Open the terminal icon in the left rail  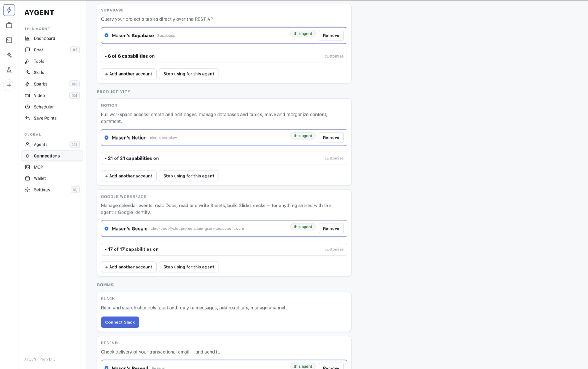(9, 40)
